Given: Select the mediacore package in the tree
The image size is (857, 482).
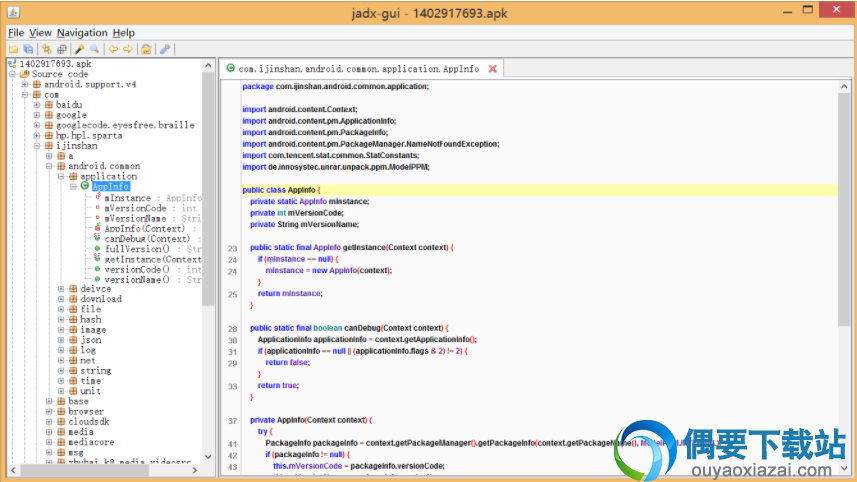Looking at the screenshot, I should 91,442.
